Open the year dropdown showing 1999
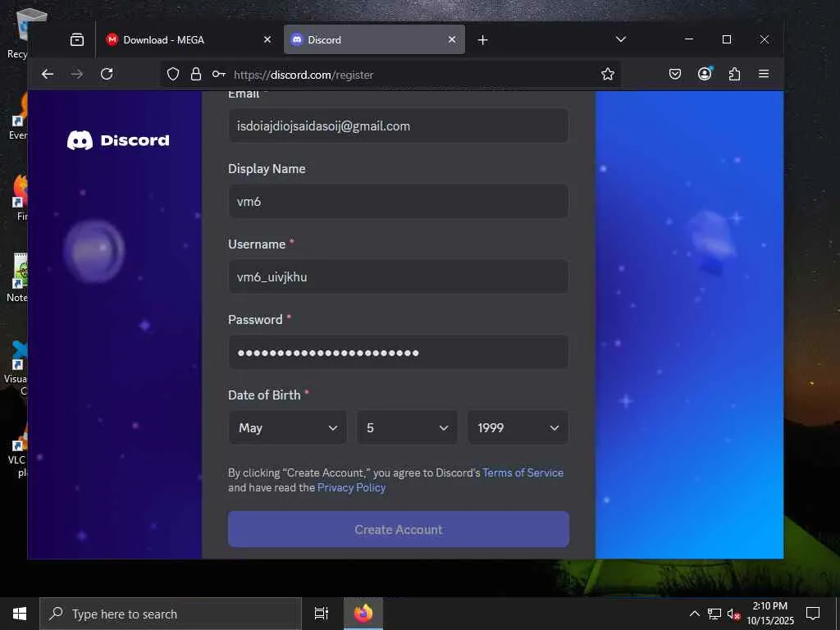This screenshot has height=630, width=840. point(518,427)
